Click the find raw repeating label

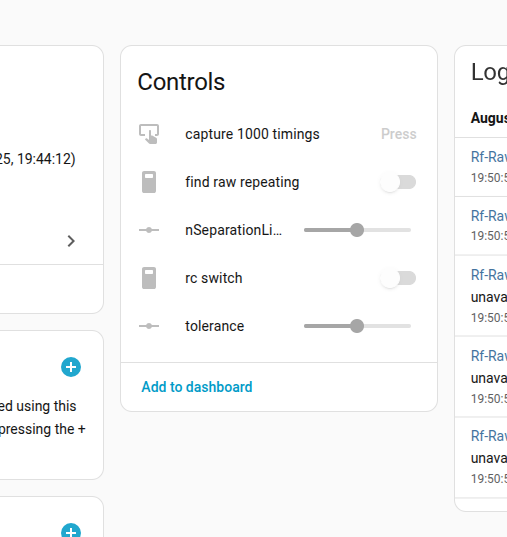pyautogui.click(x=242, y=182)
